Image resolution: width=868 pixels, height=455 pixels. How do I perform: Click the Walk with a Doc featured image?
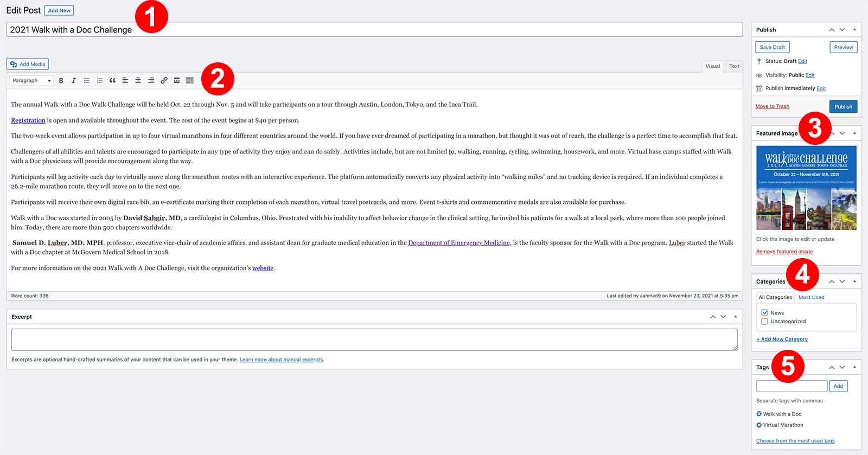coord(806,188)
